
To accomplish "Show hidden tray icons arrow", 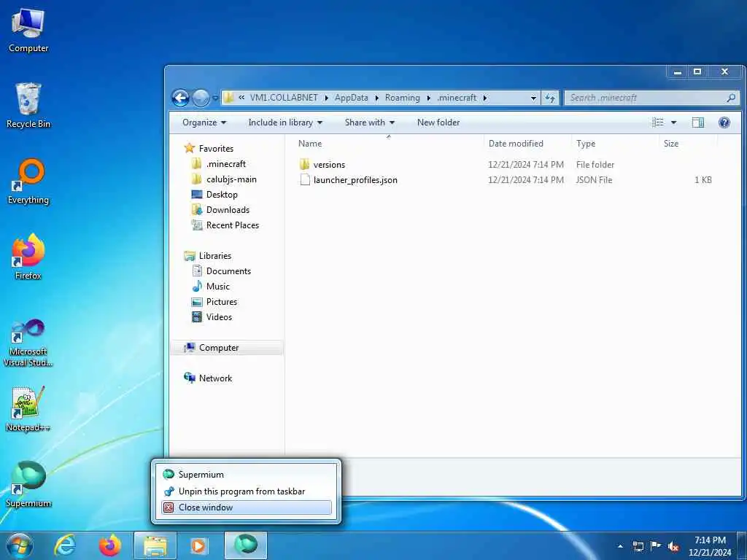I will tap(620, 546).
